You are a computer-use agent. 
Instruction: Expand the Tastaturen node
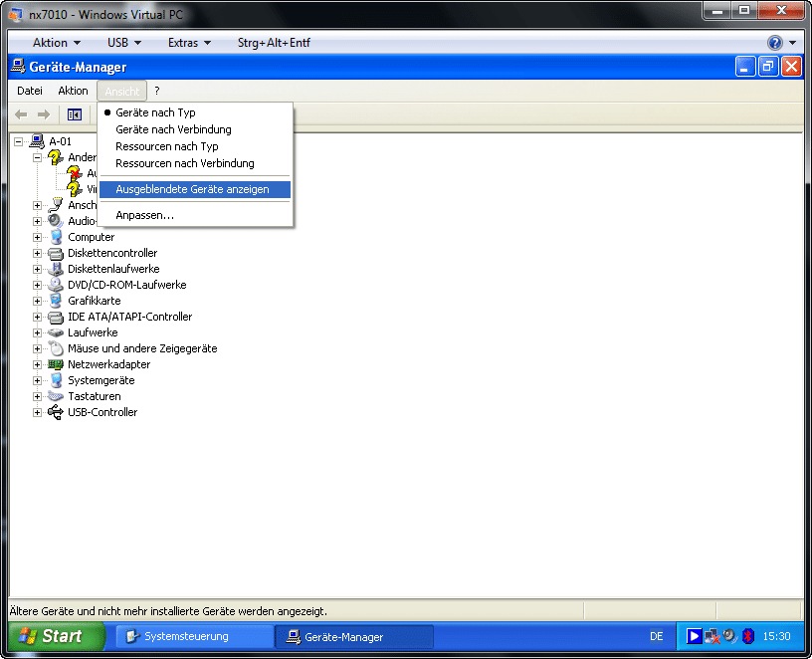click(x=37, y=396)
